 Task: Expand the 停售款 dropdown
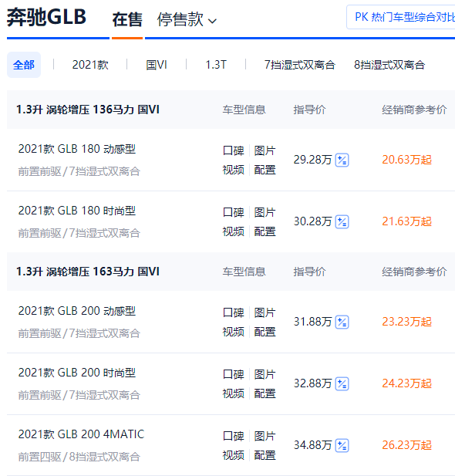[x=187, y=20]
